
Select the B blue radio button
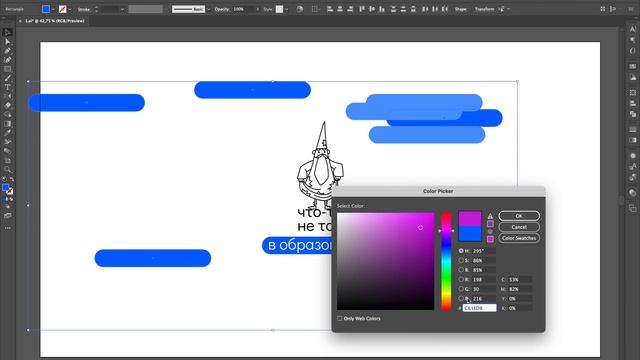[x=461, y=298]
